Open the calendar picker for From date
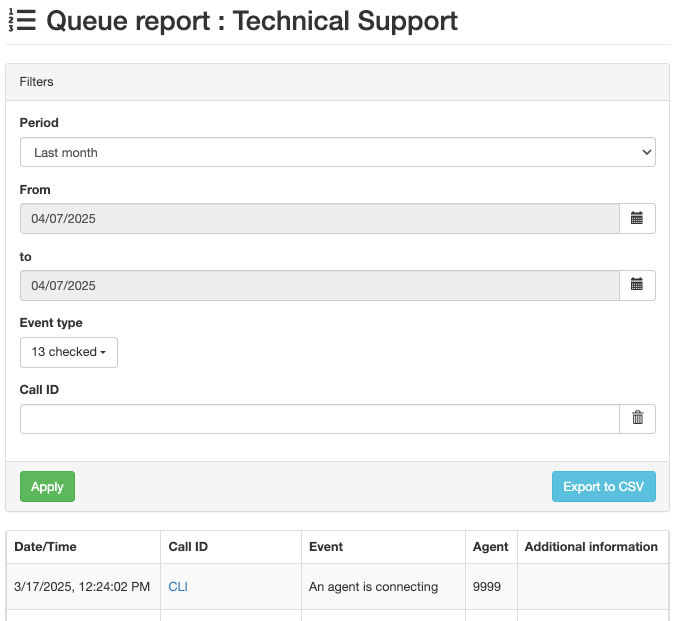 click(x=636, y=218)
